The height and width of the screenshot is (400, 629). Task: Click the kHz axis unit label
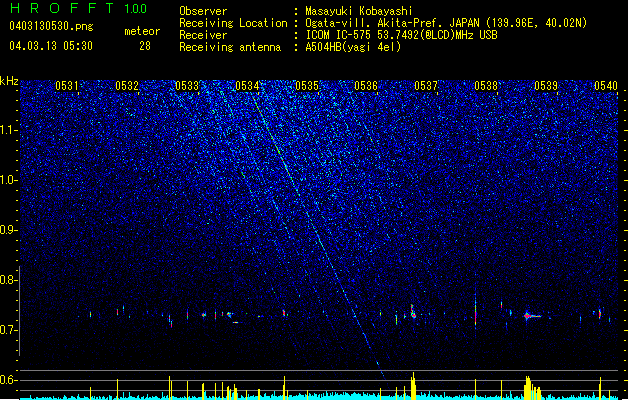tap(9, 81)
